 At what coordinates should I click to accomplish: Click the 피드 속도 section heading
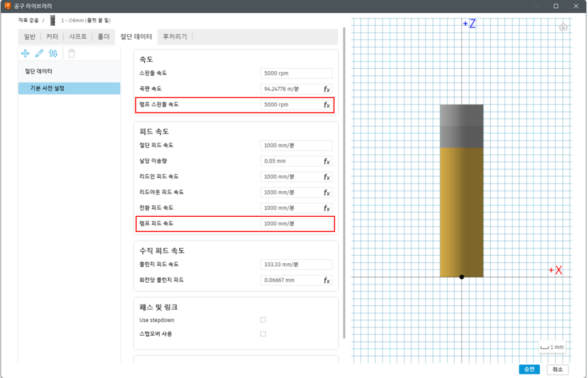point(154,132)
